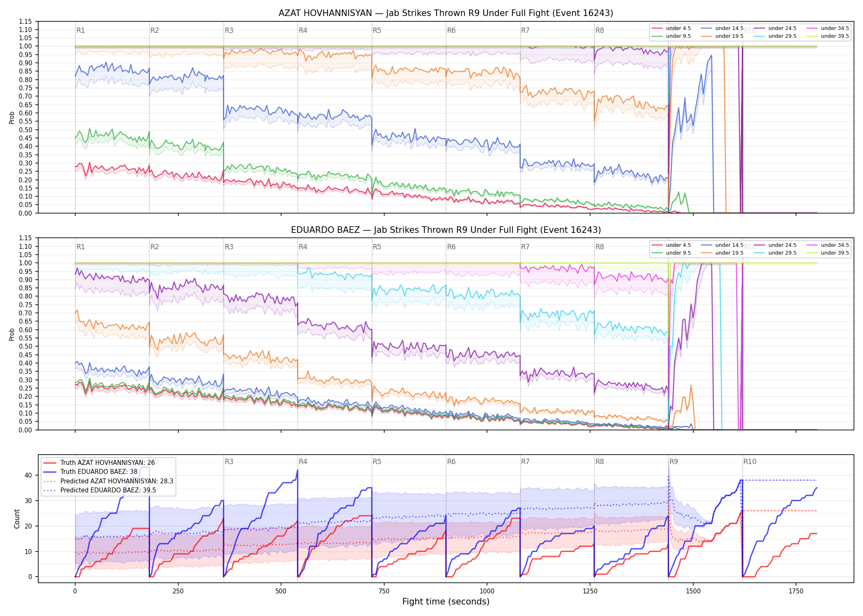Select 'under 14.5' legend entry in Hovhannisyan chart
This screenshot has height=616, width=863.
tap(722, 28)
